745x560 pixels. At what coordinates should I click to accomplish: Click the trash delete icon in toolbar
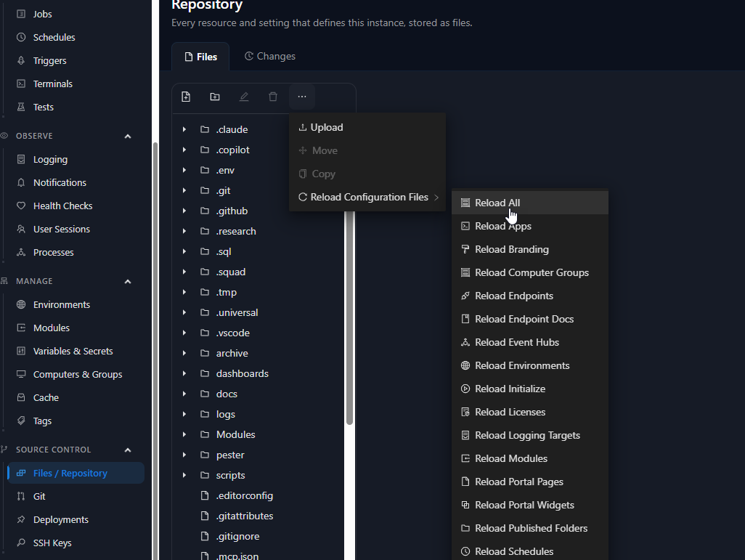(x=273, y=97)
